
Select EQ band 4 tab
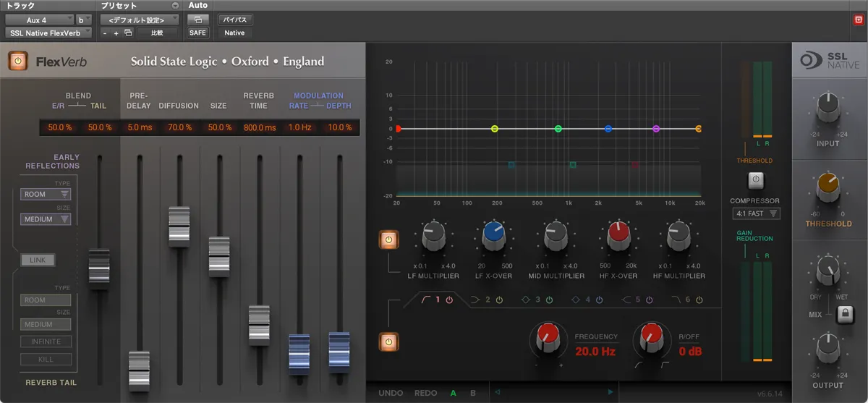point(580,300)
